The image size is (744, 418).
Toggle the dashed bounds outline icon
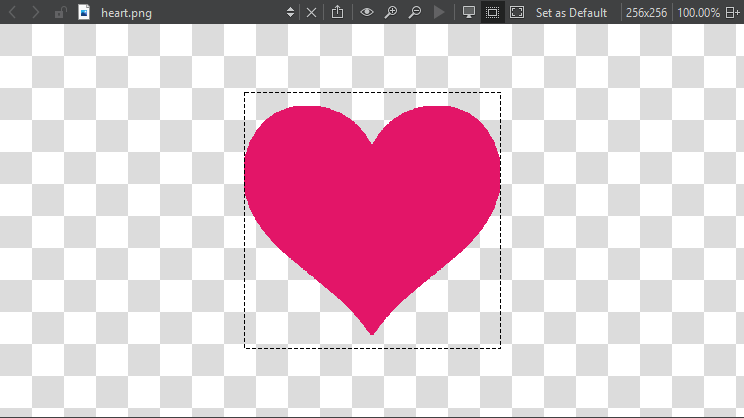point(492,12)
